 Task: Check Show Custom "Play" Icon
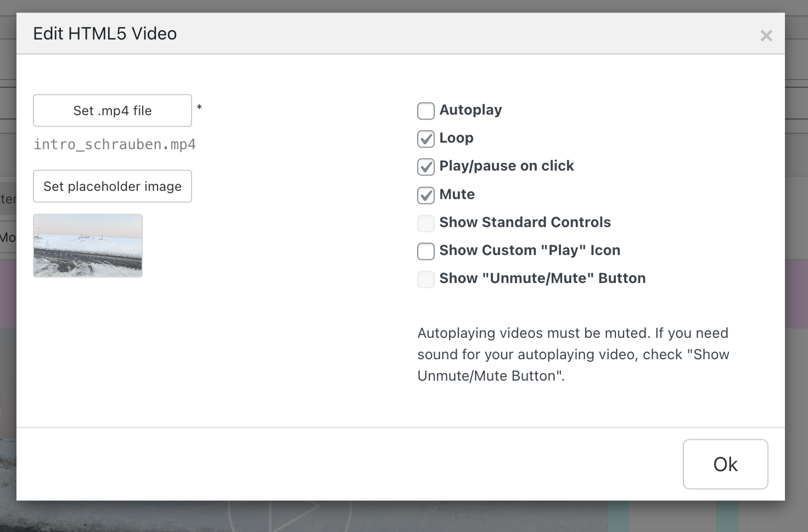coord(425,251)
